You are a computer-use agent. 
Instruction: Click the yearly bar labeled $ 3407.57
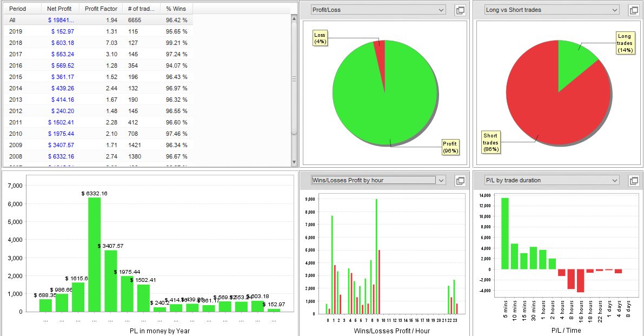[x=111, y=281]
